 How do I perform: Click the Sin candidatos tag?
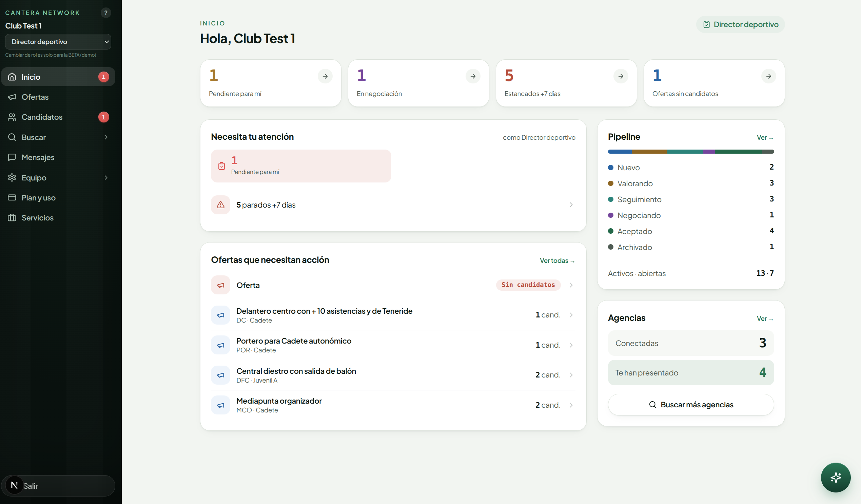tap(528, 285)
